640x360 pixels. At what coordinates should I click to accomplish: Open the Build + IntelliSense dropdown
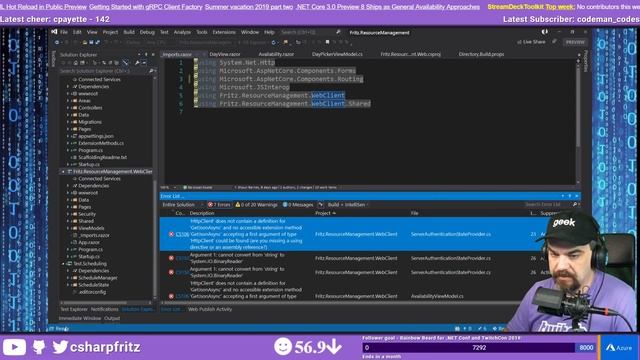[x=348, y=204]
